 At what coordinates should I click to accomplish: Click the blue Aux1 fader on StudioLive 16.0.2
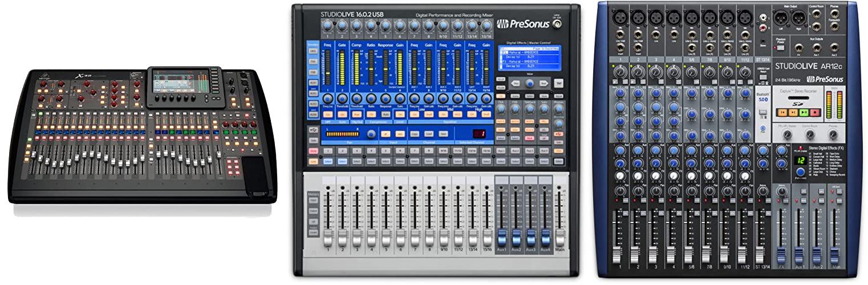[x=502, y=235]
